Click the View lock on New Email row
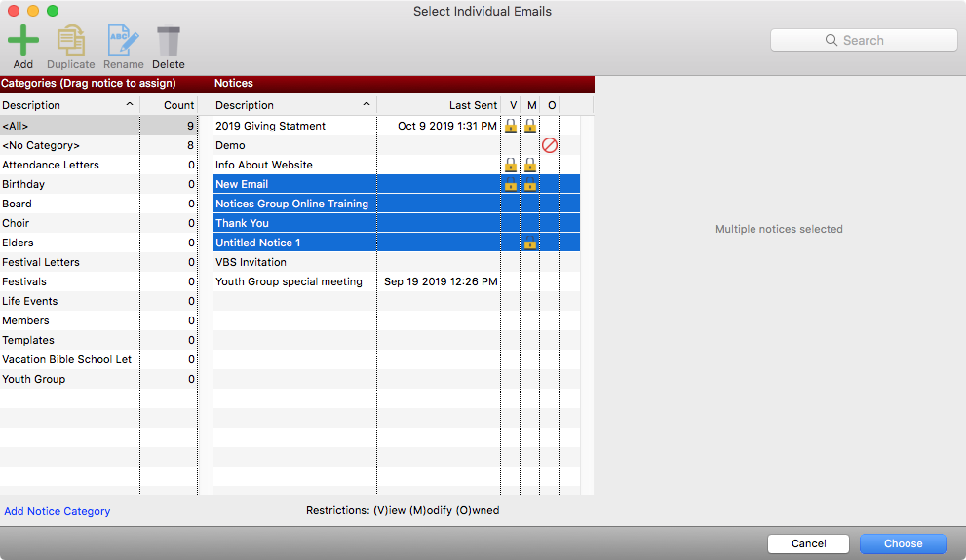Screen dimensions: 966x560 tap(510, 184)
